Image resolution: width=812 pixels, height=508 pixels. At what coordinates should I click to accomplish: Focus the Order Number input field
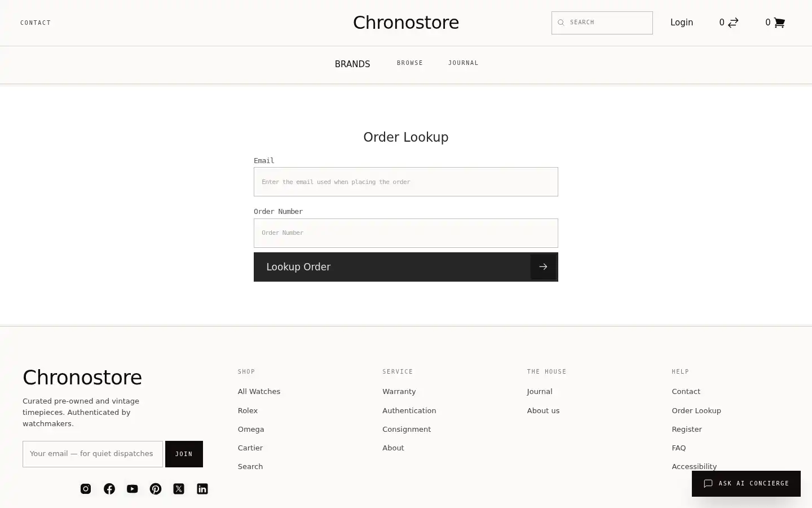pos(406,233)
